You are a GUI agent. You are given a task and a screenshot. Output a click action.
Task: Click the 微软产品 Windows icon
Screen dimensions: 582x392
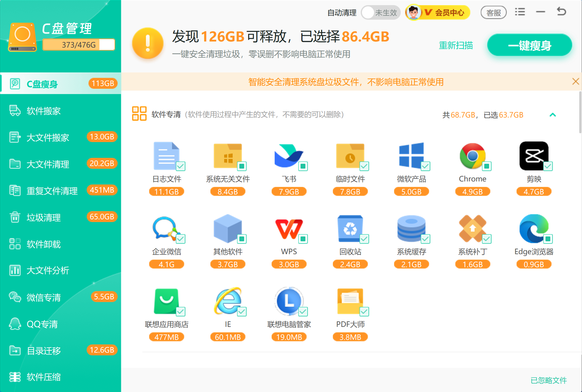411,155
